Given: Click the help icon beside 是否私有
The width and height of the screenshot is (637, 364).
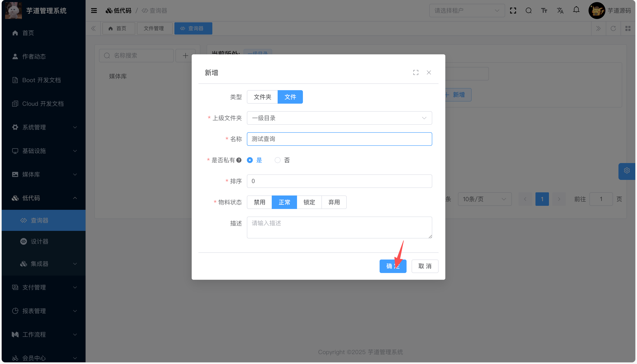Looking at the screenshot, I should click(x=239, y=160).
